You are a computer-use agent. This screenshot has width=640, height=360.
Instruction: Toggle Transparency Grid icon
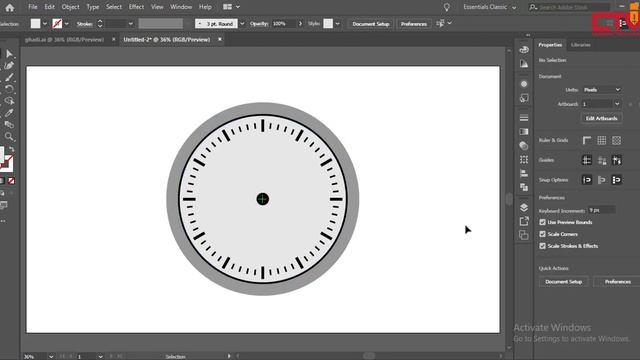(x=616, y=140)
